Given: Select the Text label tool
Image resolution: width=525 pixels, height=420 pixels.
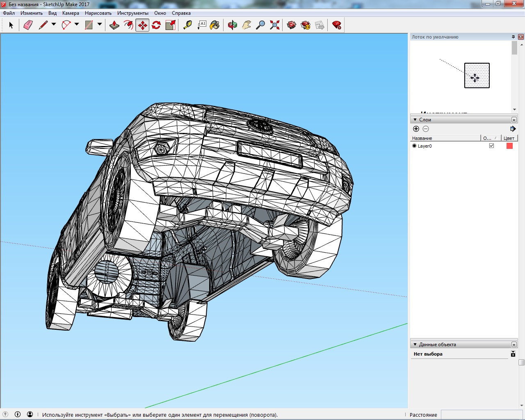Looking at the screenshot, I should (202, 25).
